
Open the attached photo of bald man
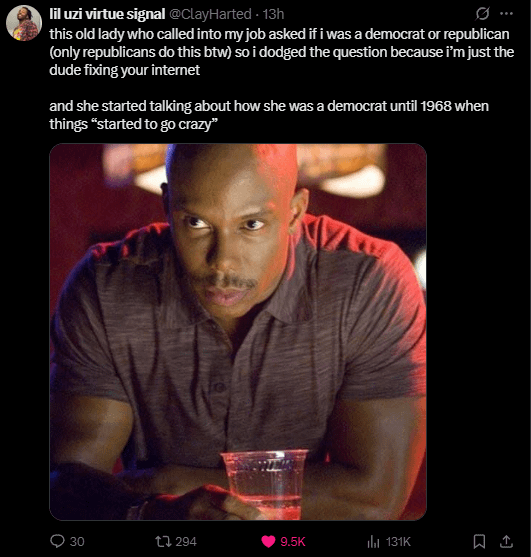coord(238,332)
